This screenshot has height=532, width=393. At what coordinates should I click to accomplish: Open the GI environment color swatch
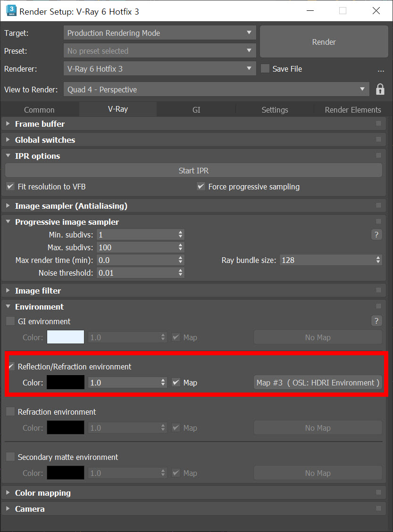[66, 337]
